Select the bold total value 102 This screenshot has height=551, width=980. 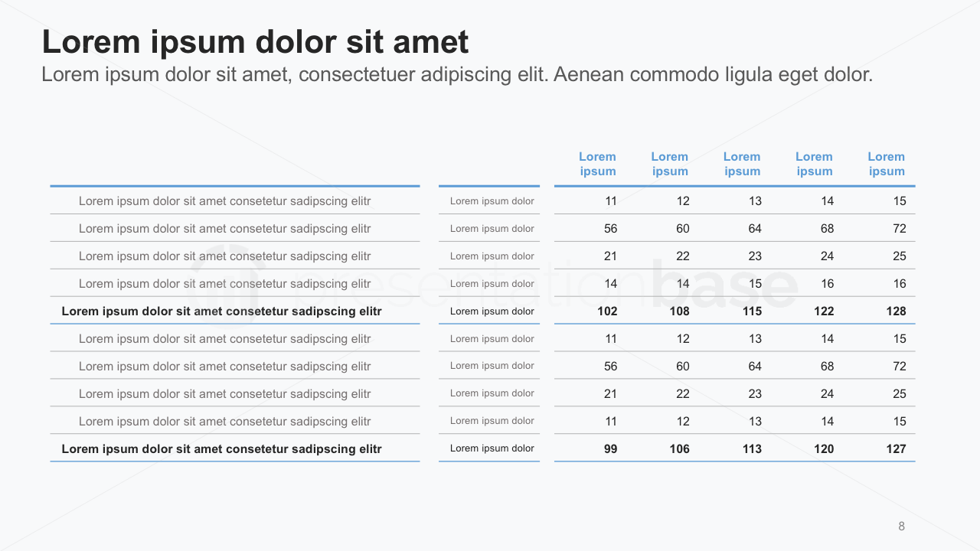point(607,311)
